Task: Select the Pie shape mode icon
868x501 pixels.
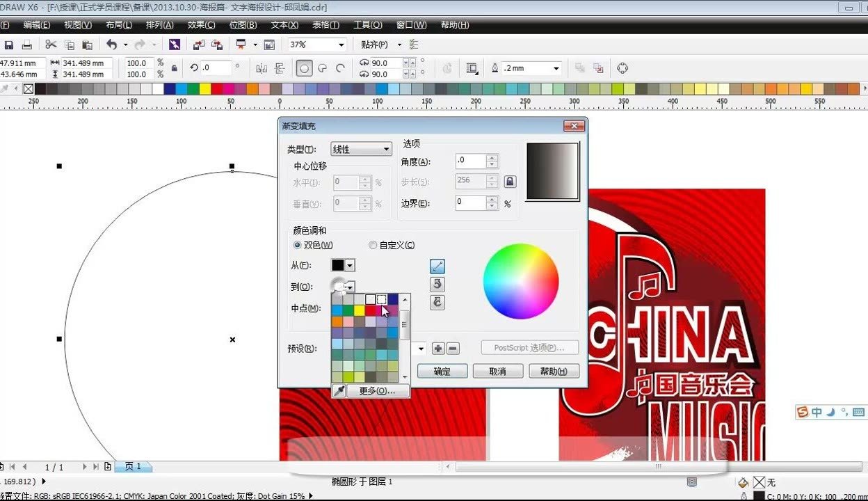Action: [x=323, y=68]
